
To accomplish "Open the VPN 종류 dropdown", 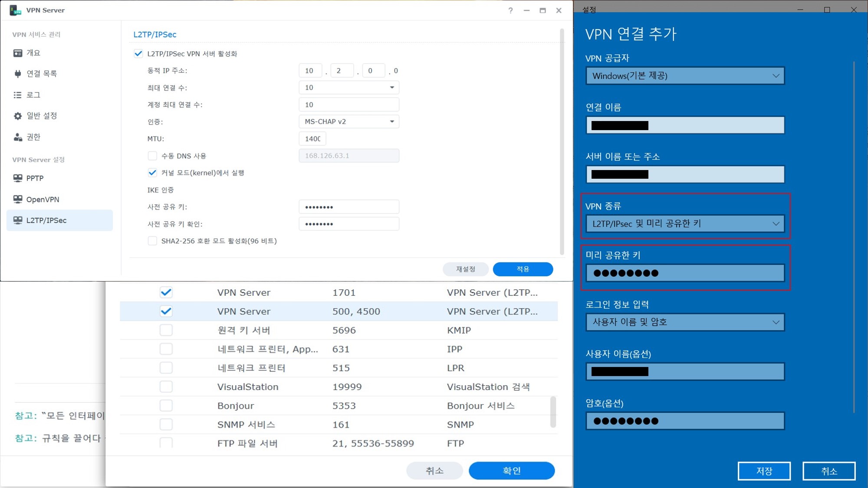I will [x=685, y=224].
